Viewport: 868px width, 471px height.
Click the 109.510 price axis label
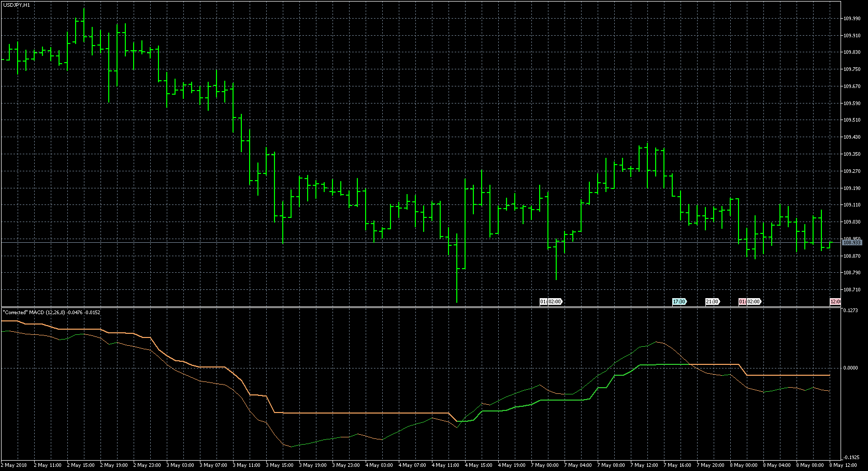pyautogui.click(x=852, y=120)
